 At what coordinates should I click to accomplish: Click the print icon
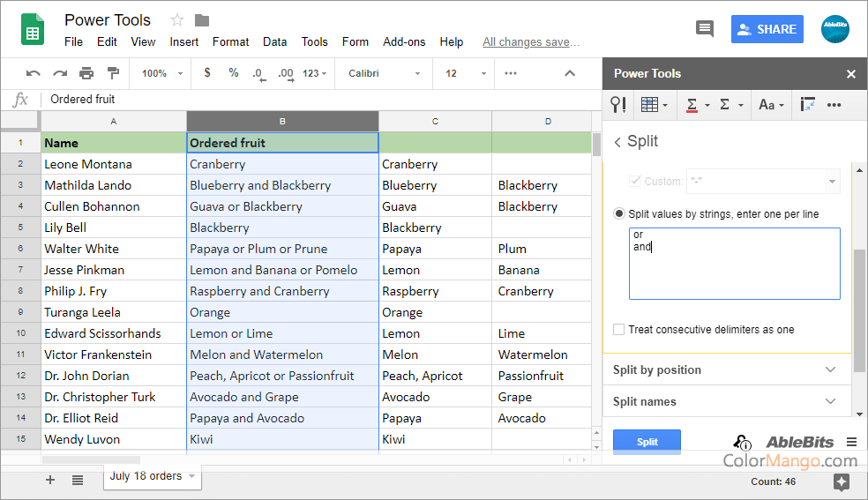pos(86,73)
